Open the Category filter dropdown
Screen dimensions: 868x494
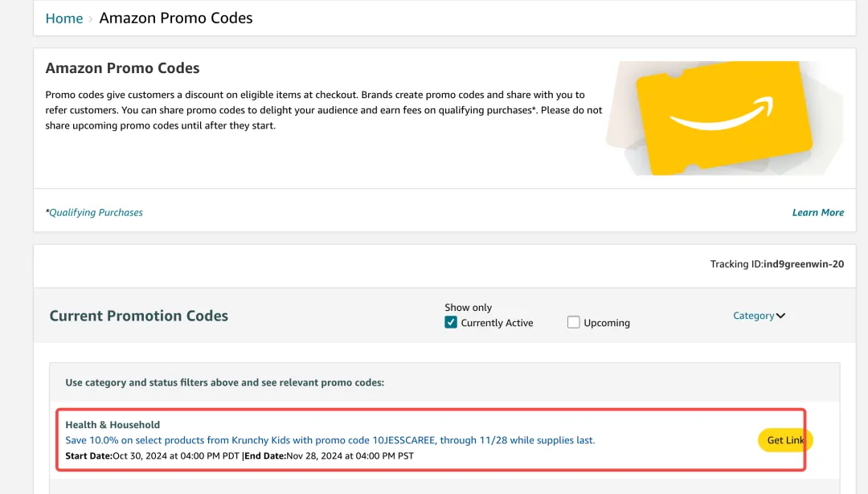click(x=753, y=316)
